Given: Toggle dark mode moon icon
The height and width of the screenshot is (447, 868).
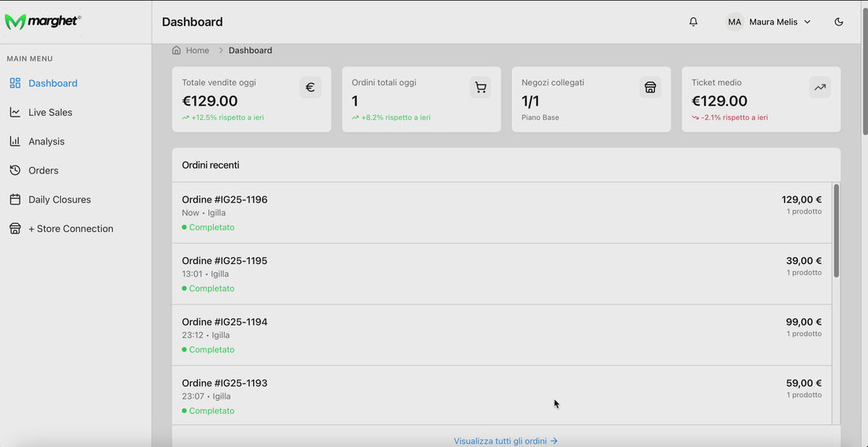Looking at the screenshot, I should 839,21.
